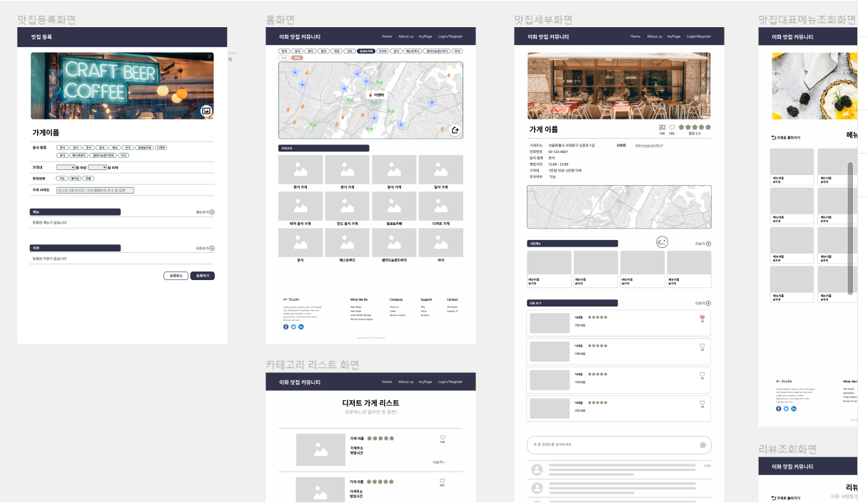
Task: Click the 리뷰 보기 더보기 plus icon
Action: coord(708,303)
